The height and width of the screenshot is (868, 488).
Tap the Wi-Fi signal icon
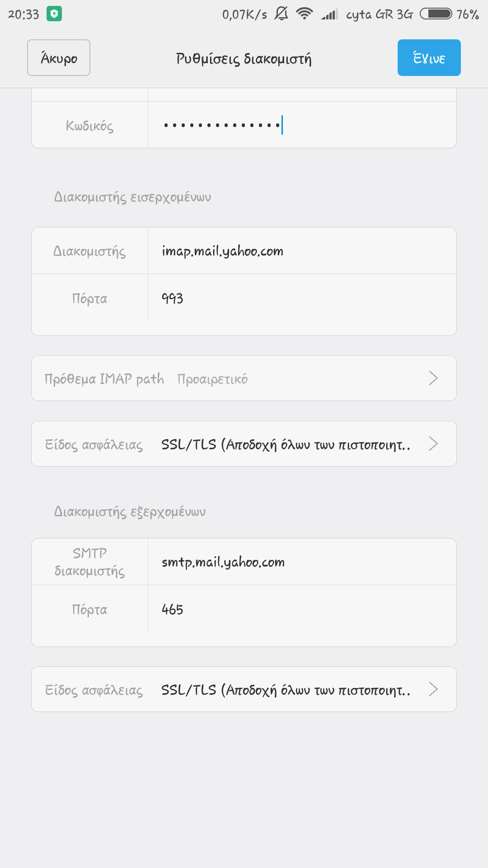[305, 14]
